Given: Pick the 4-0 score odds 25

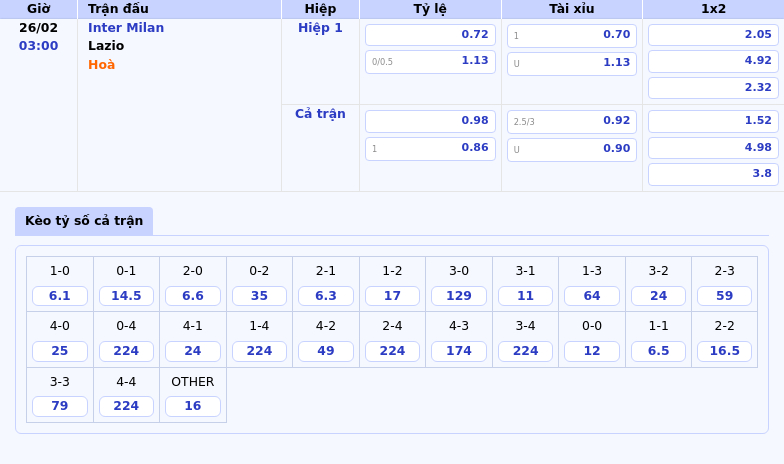Looking at the screenshot, I should tap(60, 350).
